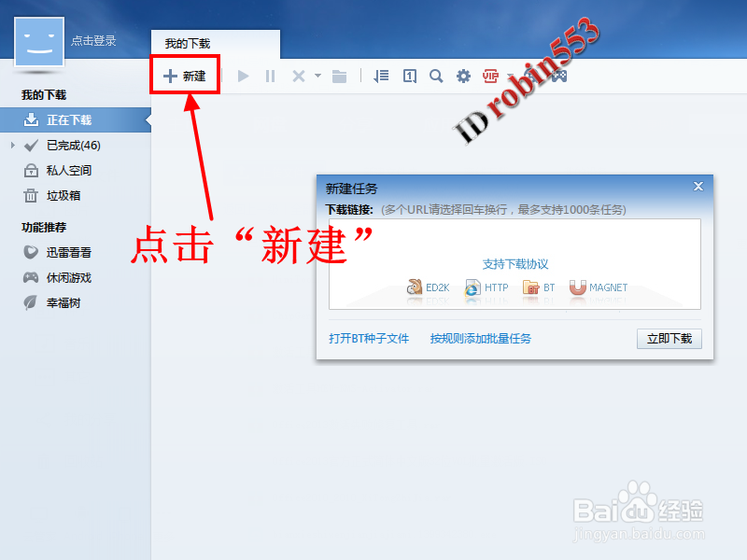747x560 pixels.
Task: Click the 迅雷看看 player icon
Action: pyautogui.click(x=31, y=252)
